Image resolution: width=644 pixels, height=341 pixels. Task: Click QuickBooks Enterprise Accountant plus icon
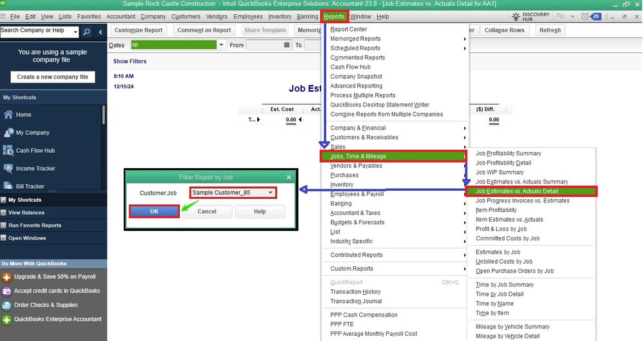6,320
